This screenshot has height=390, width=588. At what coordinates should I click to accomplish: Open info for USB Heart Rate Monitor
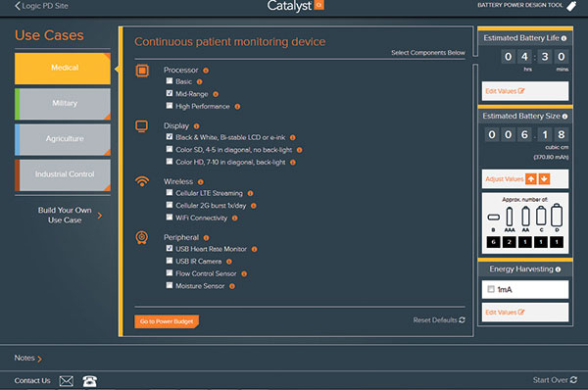254,249
